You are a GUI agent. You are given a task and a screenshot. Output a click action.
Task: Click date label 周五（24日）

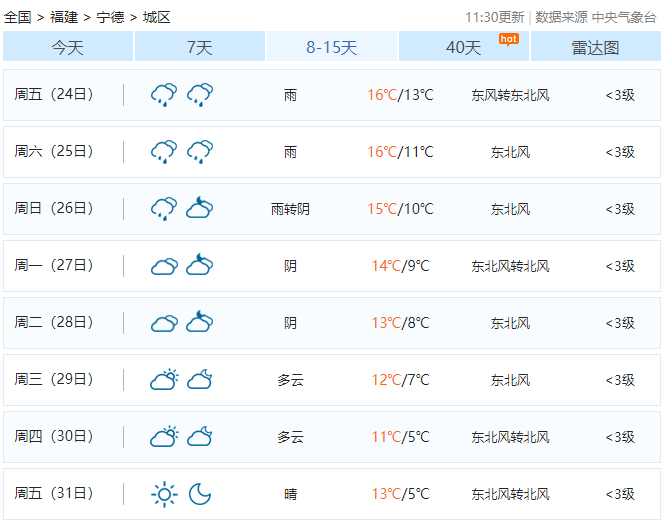click(54, 94)
